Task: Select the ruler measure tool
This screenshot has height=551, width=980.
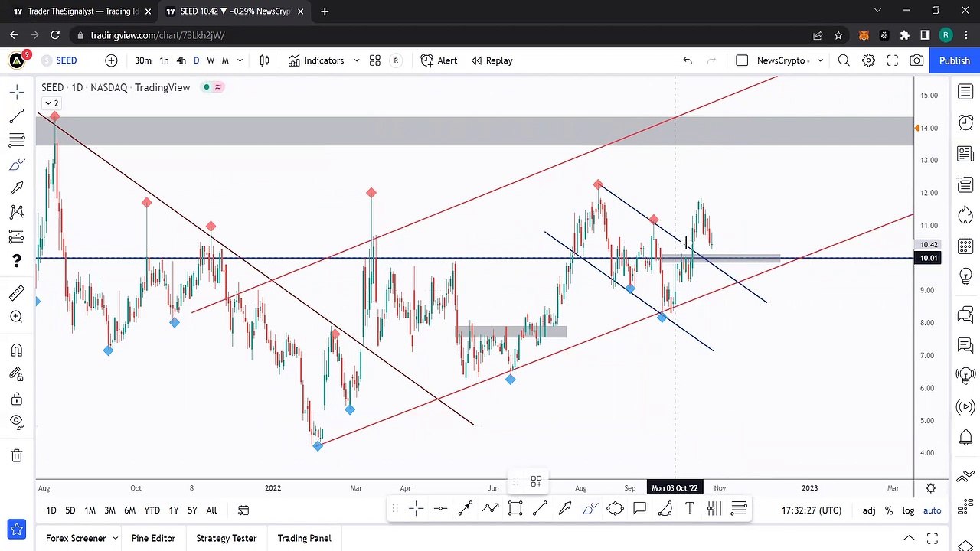Action: (16, 293)
